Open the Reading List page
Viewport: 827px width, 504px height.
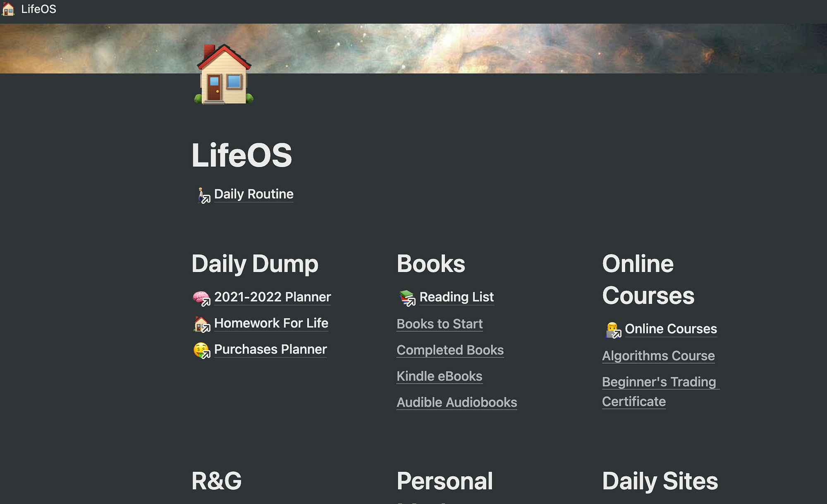point(457,297)
